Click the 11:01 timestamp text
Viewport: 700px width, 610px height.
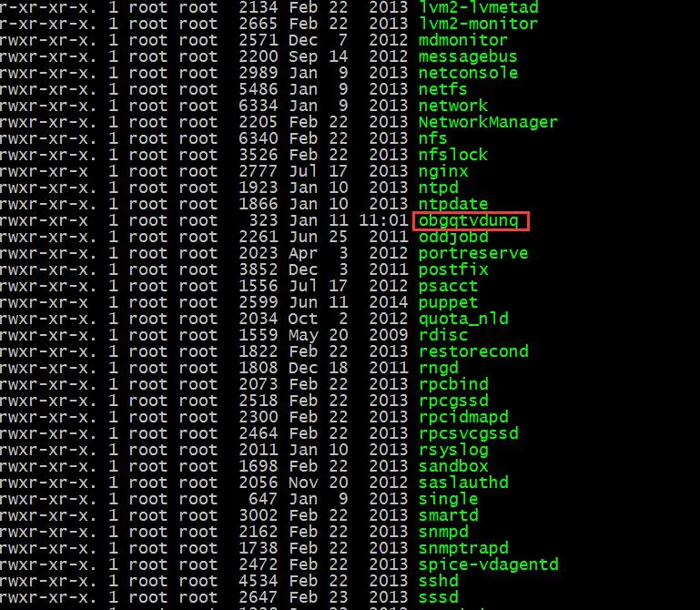(383, 220)
